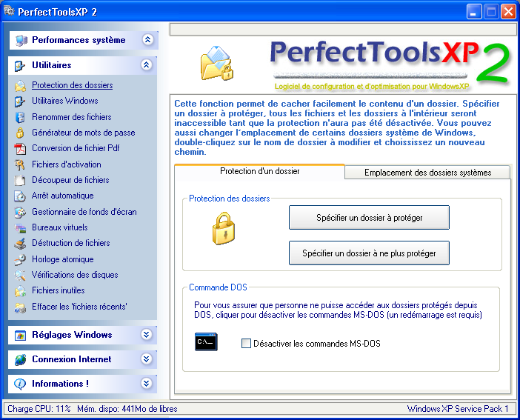
Task: Click the golden padlock in Protection des dossiers group
Action: 224,229
